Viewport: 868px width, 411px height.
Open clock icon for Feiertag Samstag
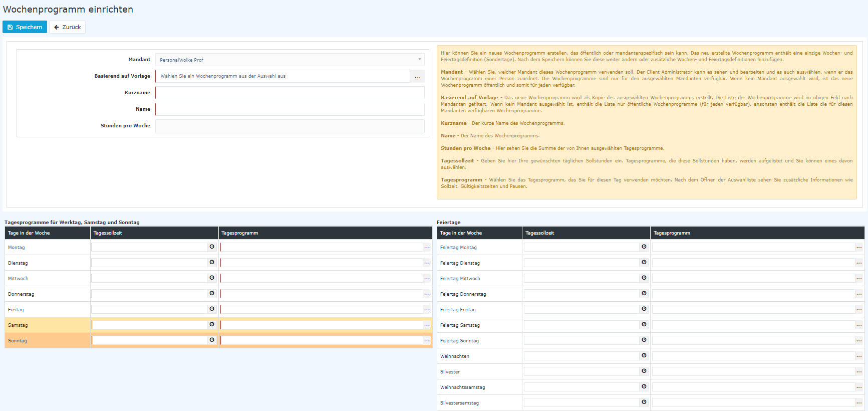(x=644, y=325)
